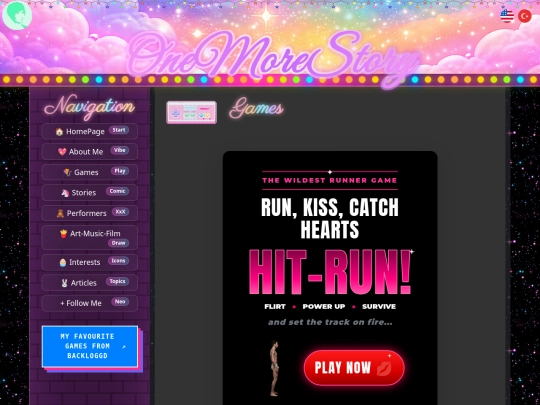Click the Icons badge on Interests
The image size is (540, 405).
(x=118, y=261)
